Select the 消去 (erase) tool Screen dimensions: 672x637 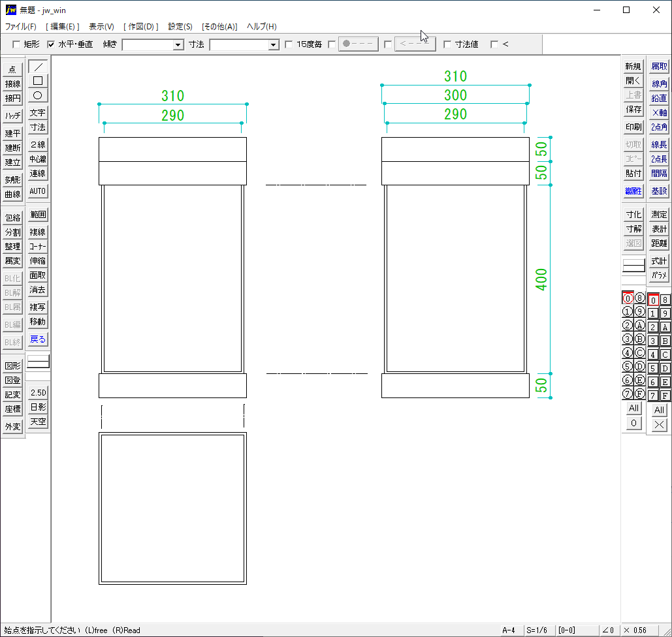[x=38, y=290]
